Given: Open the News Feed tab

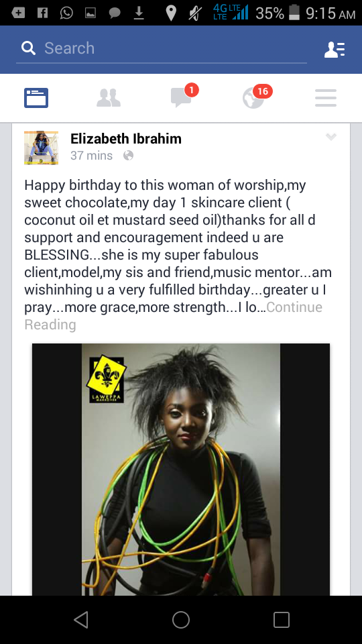Looking at the screenshot, I should pos(36,98).
